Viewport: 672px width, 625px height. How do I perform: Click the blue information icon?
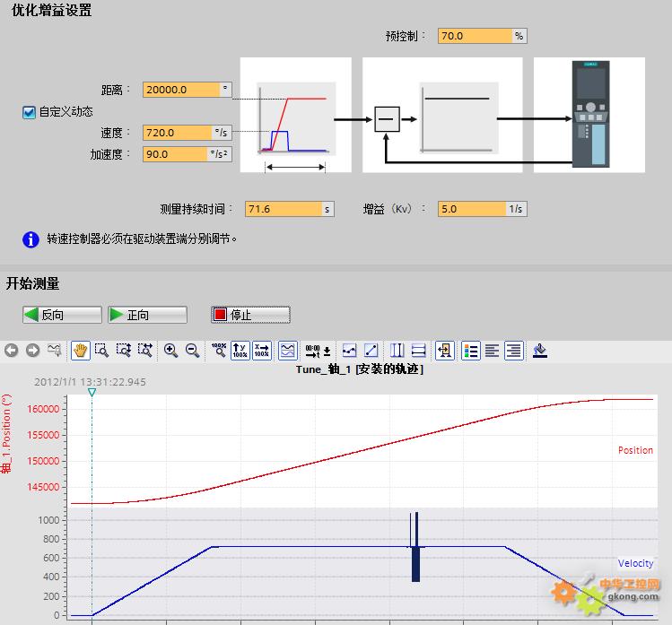(x=31, y=239)
